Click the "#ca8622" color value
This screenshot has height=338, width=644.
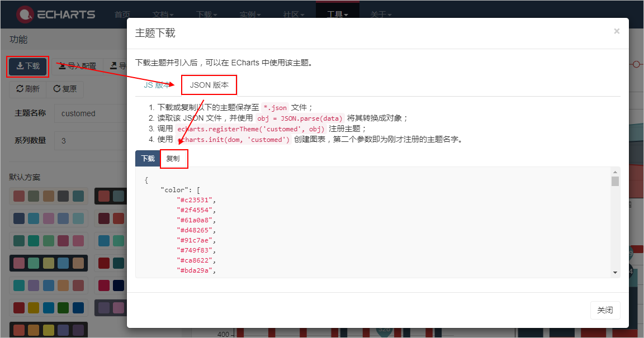click(x=195, y=260)
